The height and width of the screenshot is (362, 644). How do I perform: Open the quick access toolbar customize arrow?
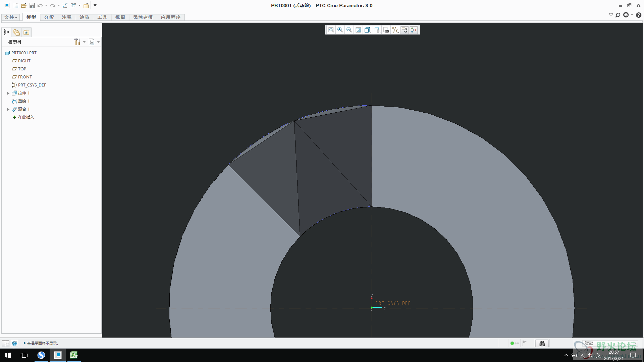click(x=95, y=5)
